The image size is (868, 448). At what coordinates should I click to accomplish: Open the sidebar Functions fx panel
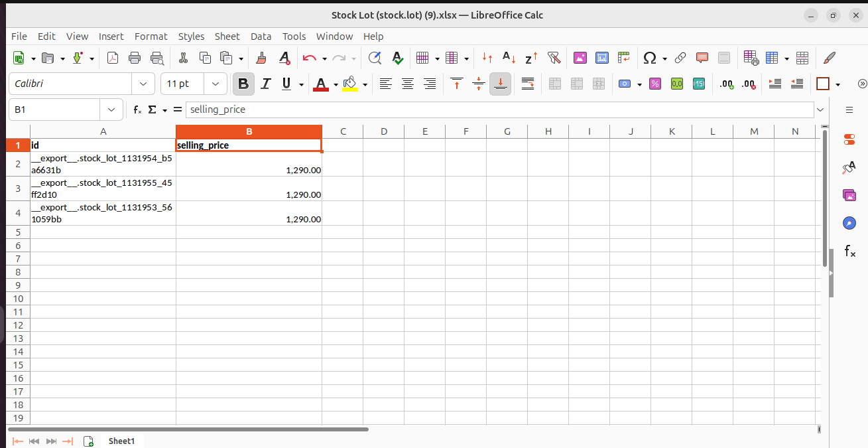pos(849,251)
